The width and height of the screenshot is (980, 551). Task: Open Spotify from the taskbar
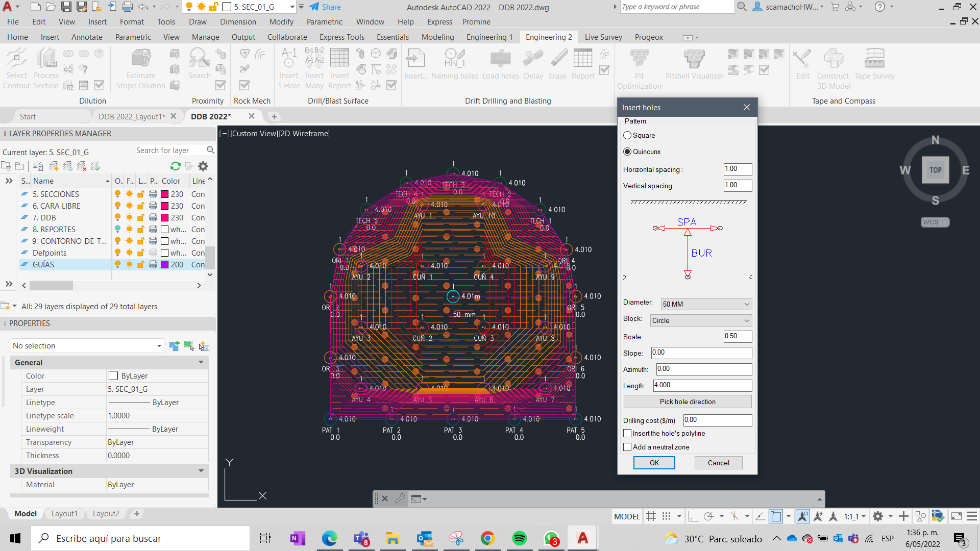click(x=520, y=538)
